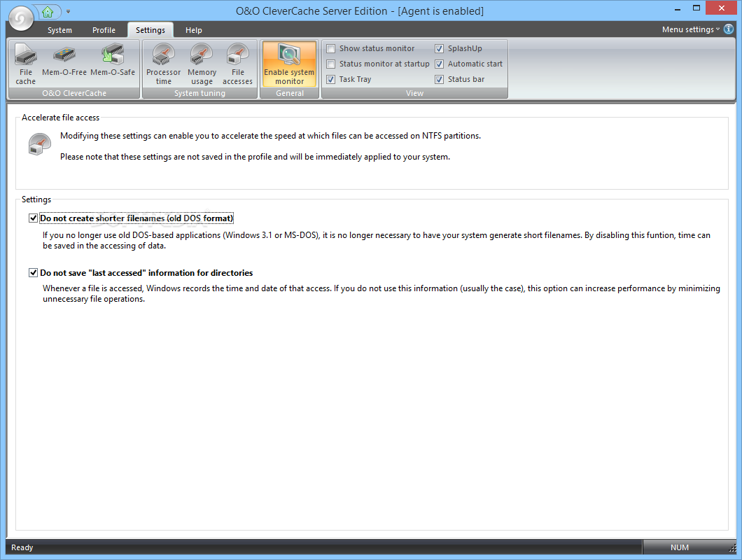Open the blue info icon
Viewport: 742px width, 560px height.
(729, 29)
